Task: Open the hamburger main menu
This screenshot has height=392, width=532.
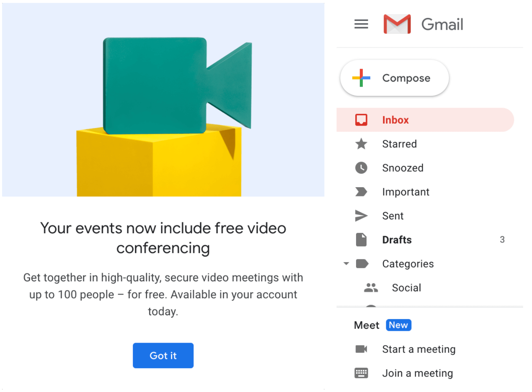Action: pyautogui.click(x=361, y=24)
